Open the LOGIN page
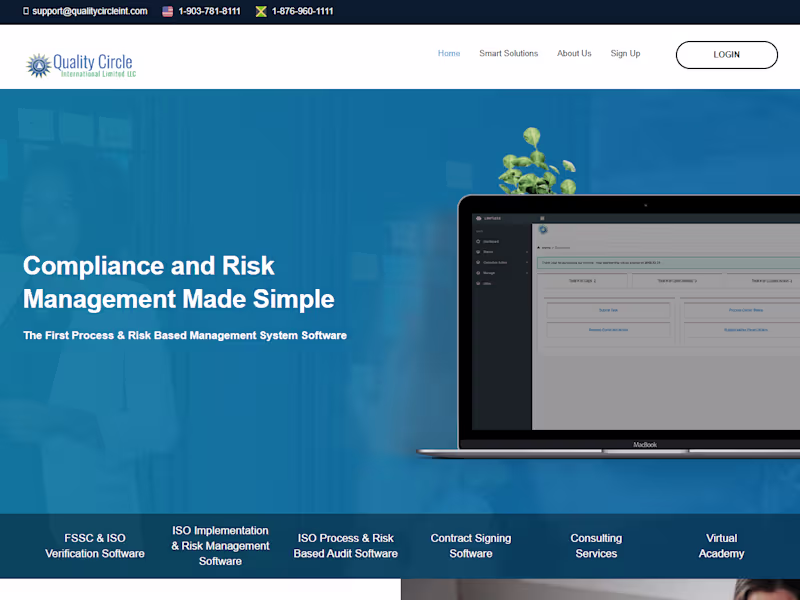Image resolution: width=800 pixels, height=600 pixels. click(727, 55)
